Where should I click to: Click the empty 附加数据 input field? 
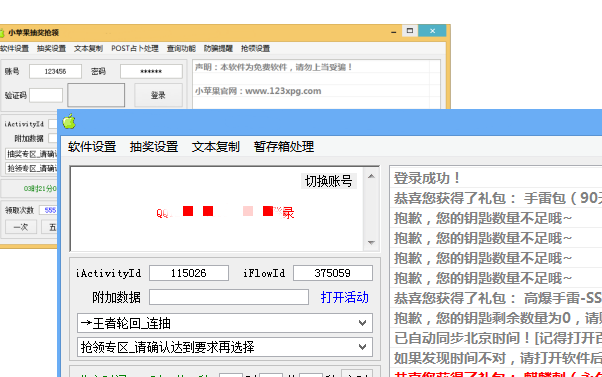coord(229,297)
